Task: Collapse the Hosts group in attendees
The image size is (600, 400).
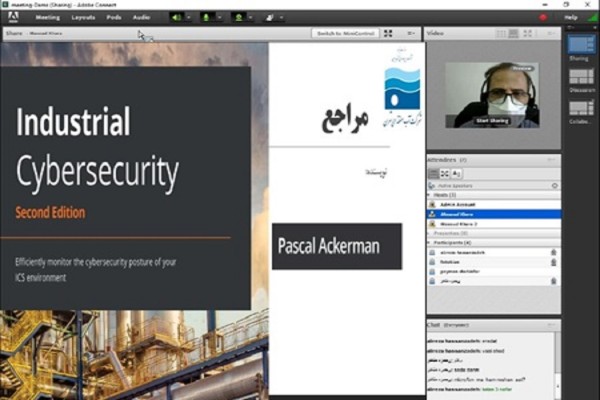Action: 430,195
